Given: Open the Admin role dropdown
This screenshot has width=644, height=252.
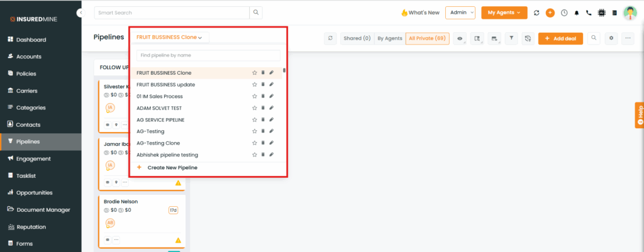Looking at the screenshot, I should click(460, 13).
